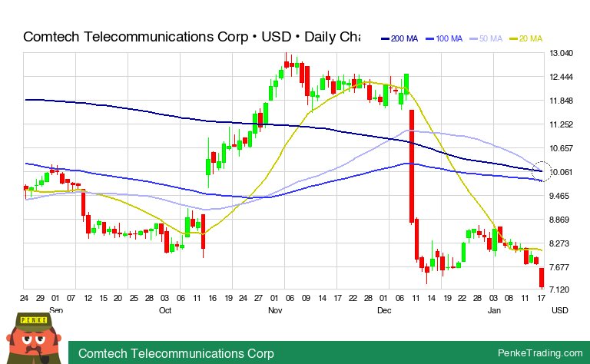Click the last red candlestick on date 17
The image size is (590, 364).
click(542, 278)
